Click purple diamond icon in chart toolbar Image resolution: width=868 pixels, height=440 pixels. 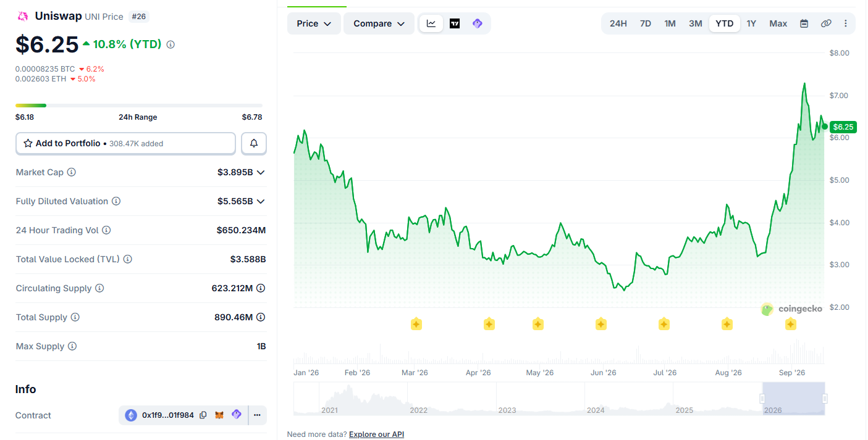tap(477, 23)
